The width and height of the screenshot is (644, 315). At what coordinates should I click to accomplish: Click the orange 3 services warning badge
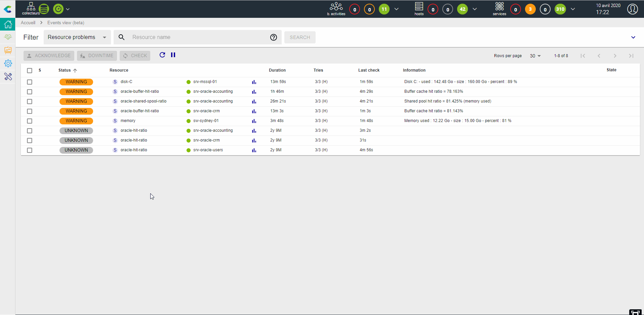click(530, 9)
